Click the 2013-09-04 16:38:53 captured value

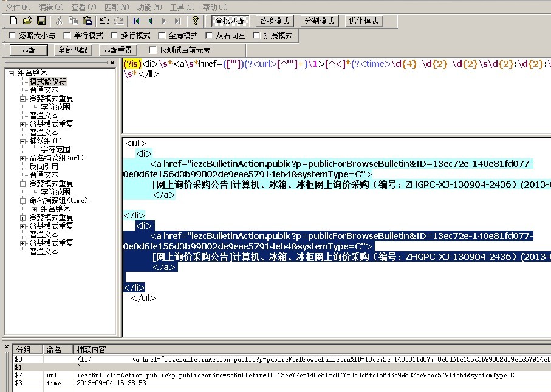[111, 383]
